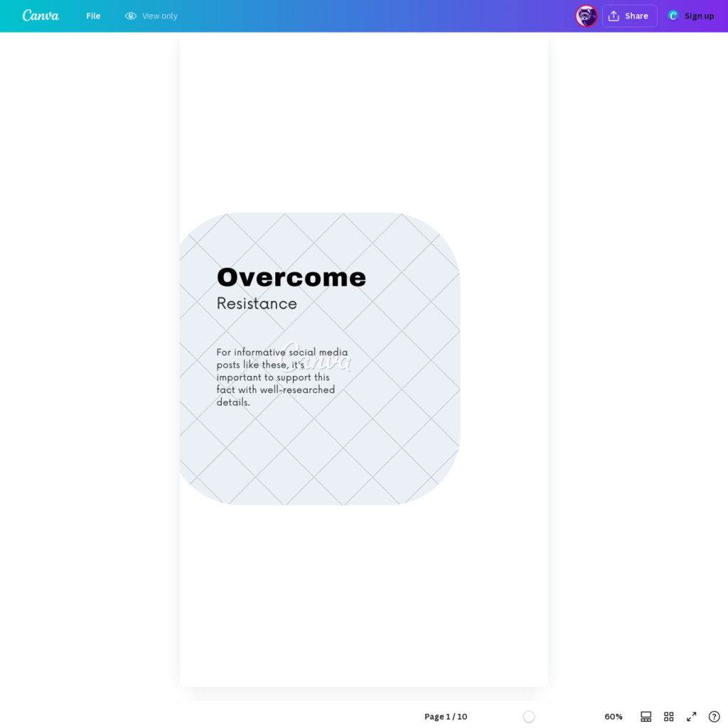Screen dimensions: 728x728
Task: Open the 60% zoom level control
Action: click(614, 717)
